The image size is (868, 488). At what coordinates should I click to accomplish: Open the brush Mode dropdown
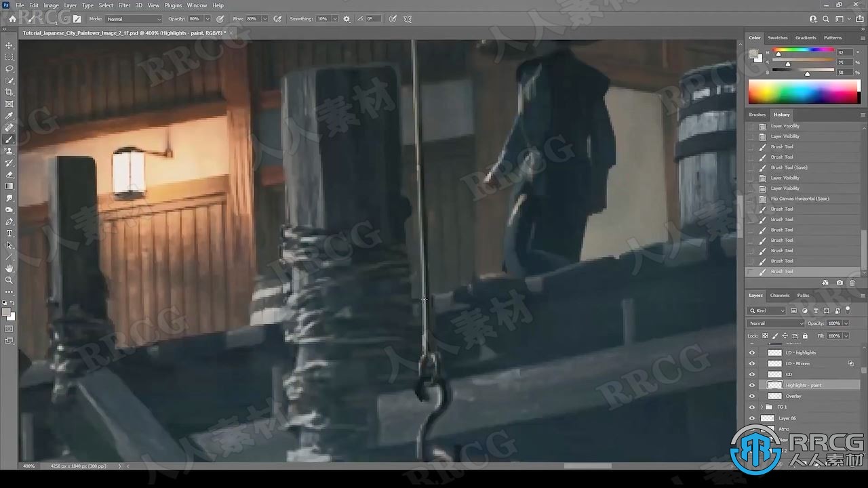(134, 19)
